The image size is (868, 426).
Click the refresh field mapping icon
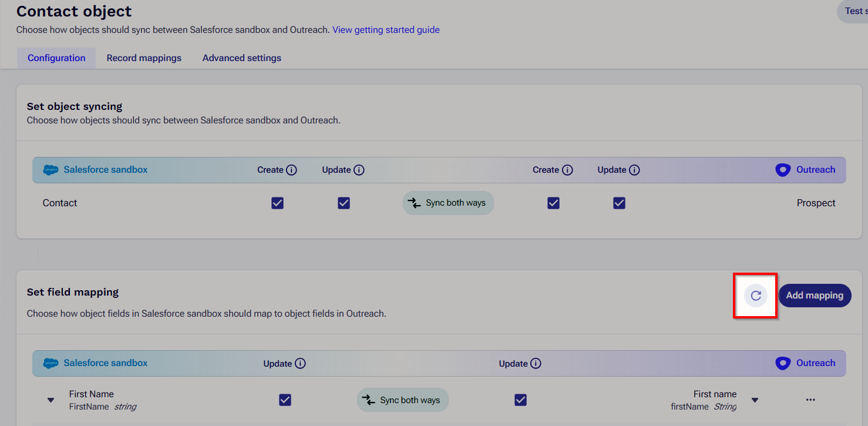pyautogui.click(x=756, y=296)
